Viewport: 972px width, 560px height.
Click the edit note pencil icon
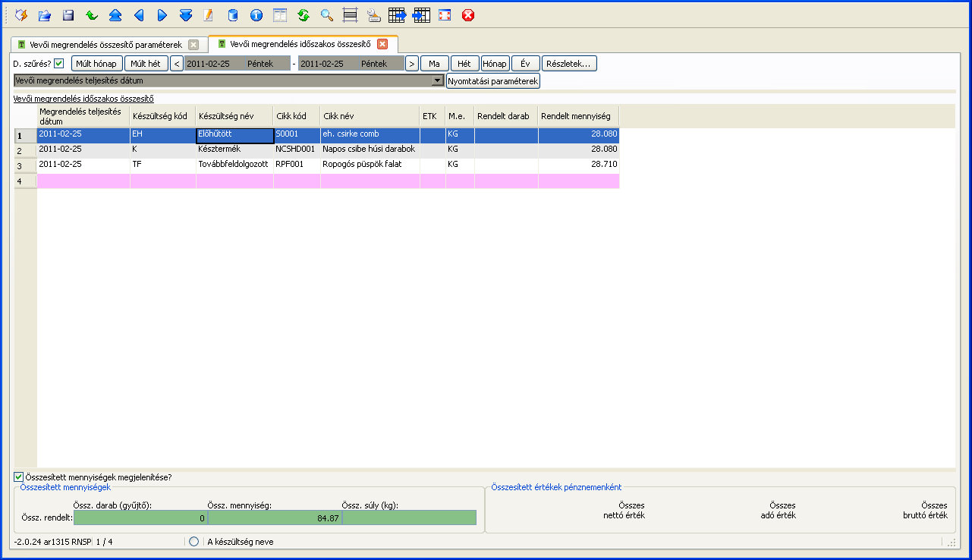209,14
